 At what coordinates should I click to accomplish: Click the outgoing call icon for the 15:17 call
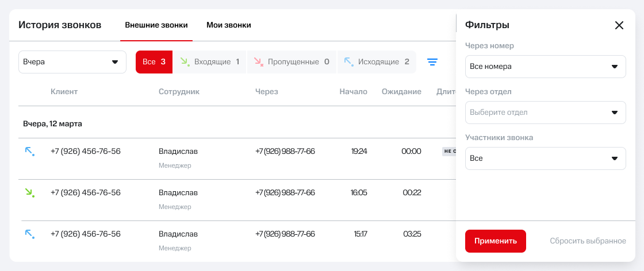point(29,234)
